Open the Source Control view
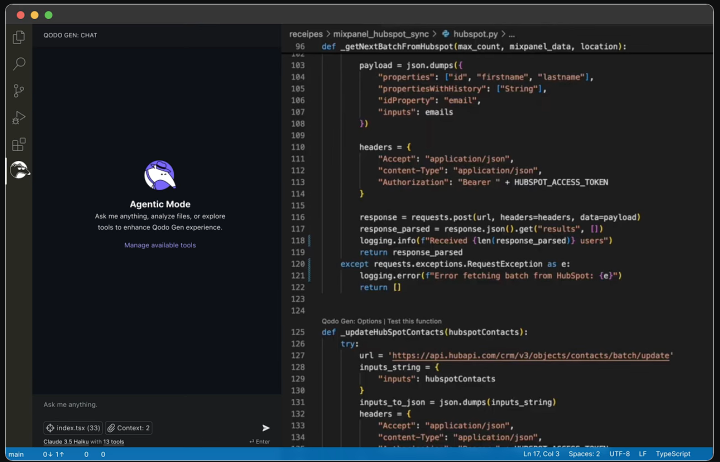 pos(18,91)
